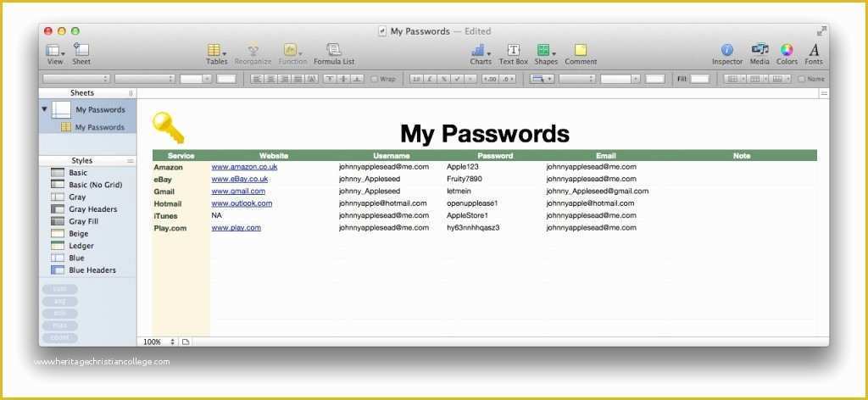Image resolution: width=868 pixels, height=400 pixels.
Task: Open the Colors picker
Action: click(787, 54)
